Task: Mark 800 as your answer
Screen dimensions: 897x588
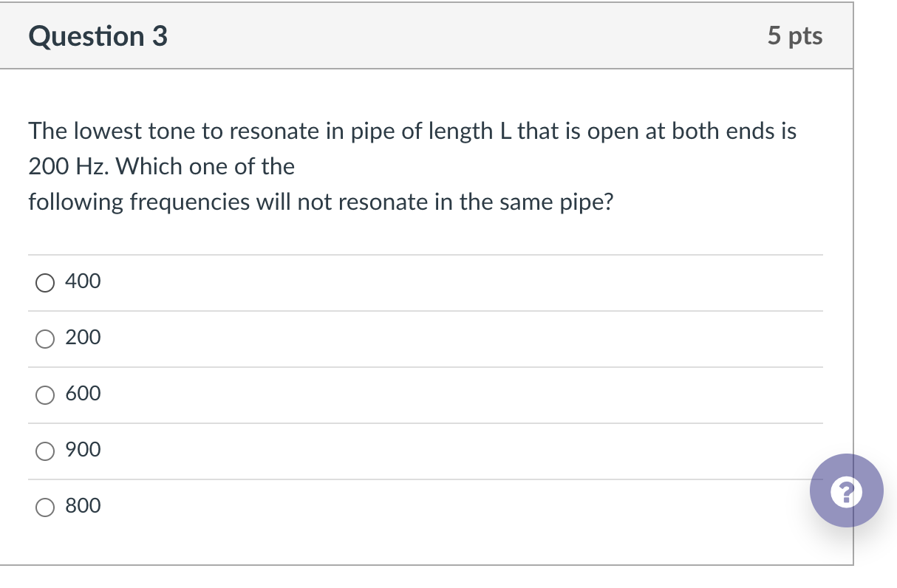Action: tap(45, 507)
